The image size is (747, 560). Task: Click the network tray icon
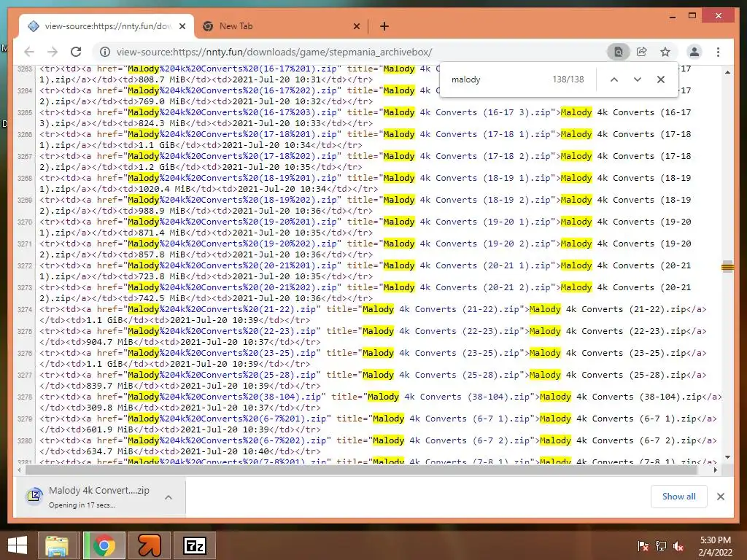pyautogui.click(x=661, y=545)
